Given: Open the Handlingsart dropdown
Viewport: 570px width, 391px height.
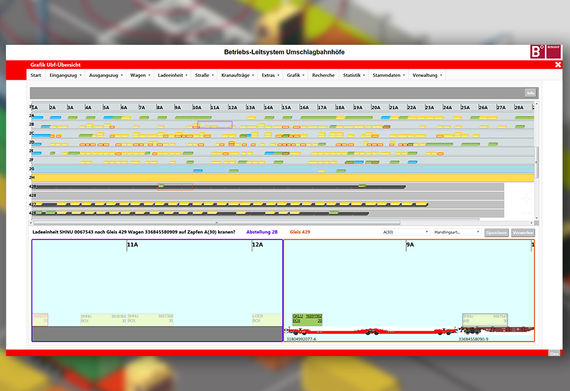Looking at the screenshot, I should (x=457, y=232).
